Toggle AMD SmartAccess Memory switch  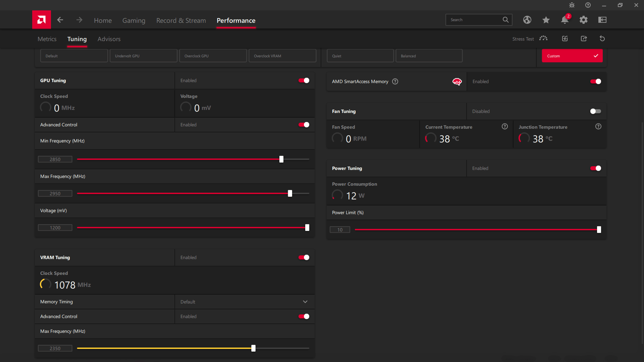click(596, 81)
